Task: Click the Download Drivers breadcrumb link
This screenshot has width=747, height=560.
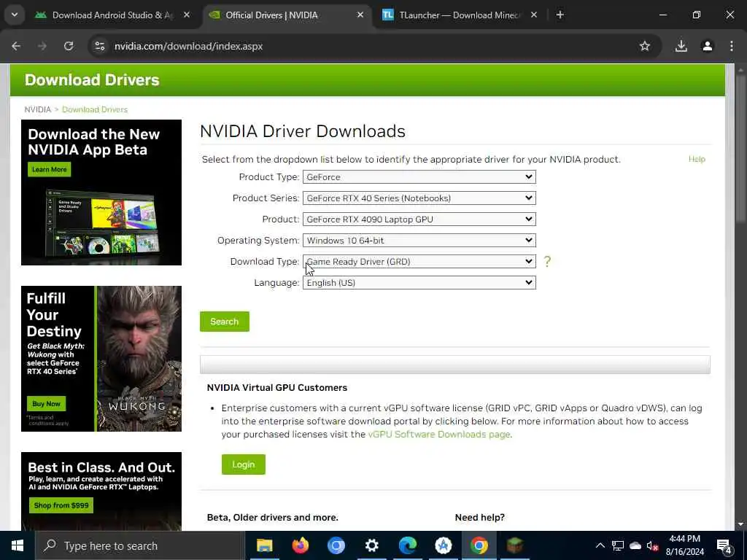Action: pyautogui.click(x=95, y=109)
